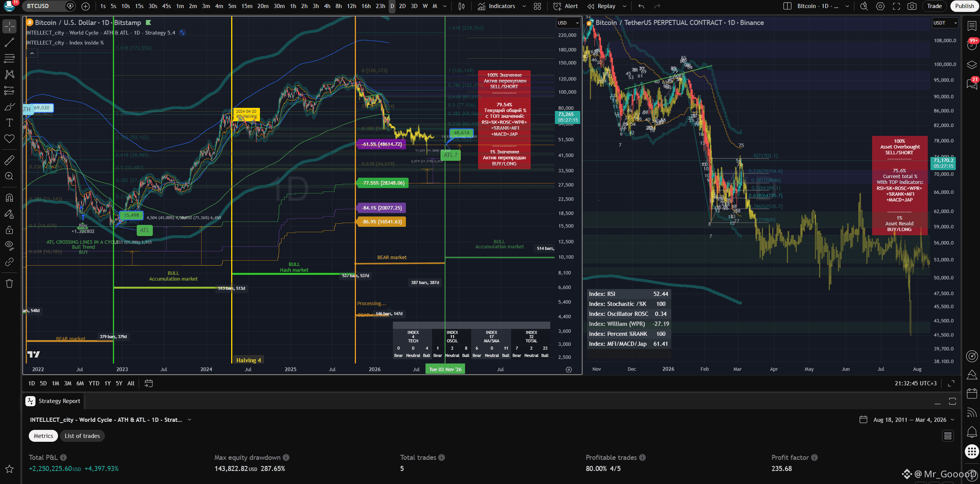The height and width of the screenshot is (484, 980).
Task: Undo the last chart action
Action: (x=641, y=6)
